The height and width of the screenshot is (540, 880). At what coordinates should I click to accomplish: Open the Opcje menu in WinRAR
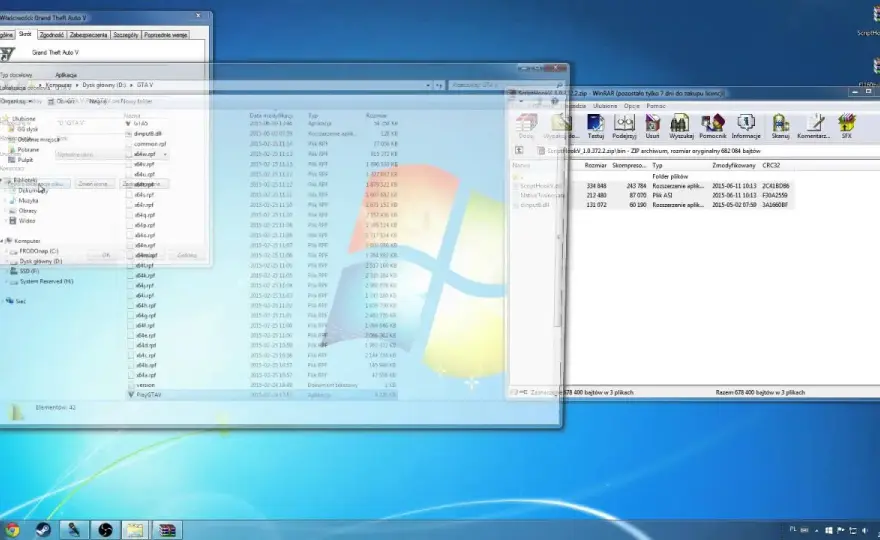[x=631, y=106]
